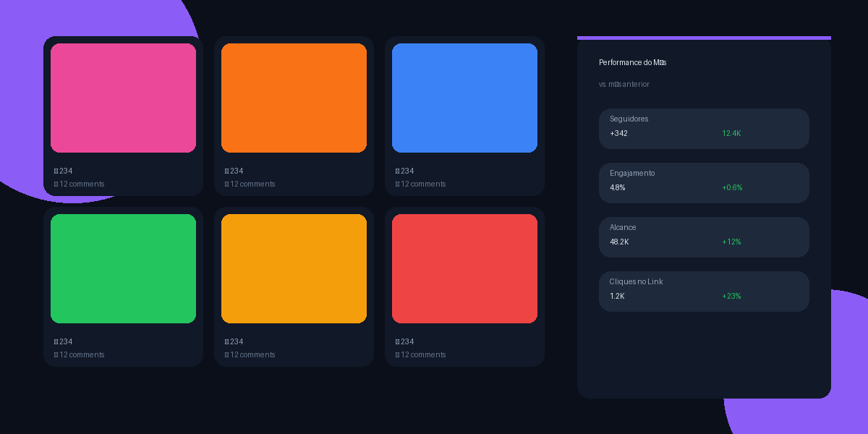Click the '48.2K' reach value
This screenshot has width=868, height=434.
click(619, 242)
